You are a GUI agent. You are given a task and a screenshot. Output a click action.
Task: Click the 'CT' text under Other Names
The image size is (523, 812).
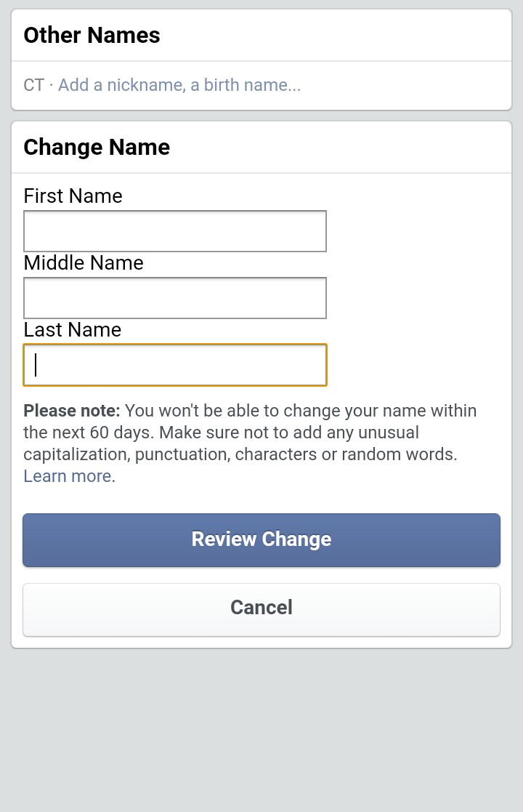coord(33,85)
